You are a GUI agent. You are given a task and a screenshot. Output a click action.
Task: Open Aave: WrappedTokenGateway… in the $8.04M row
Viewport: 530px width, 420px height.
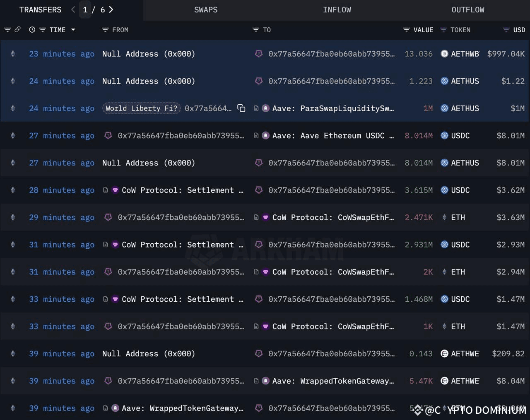pyautogui.click(x=333, y=381)
